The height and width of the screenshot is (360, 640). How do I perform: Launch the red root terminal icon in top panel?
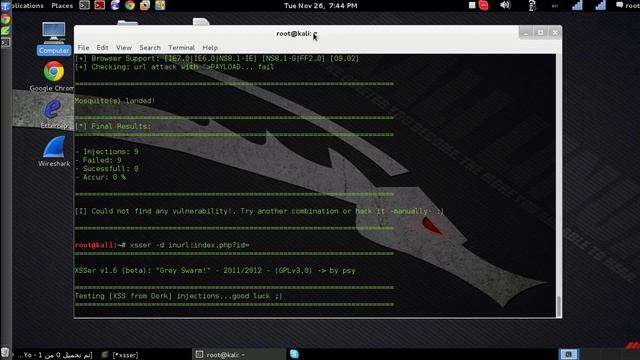100,5
